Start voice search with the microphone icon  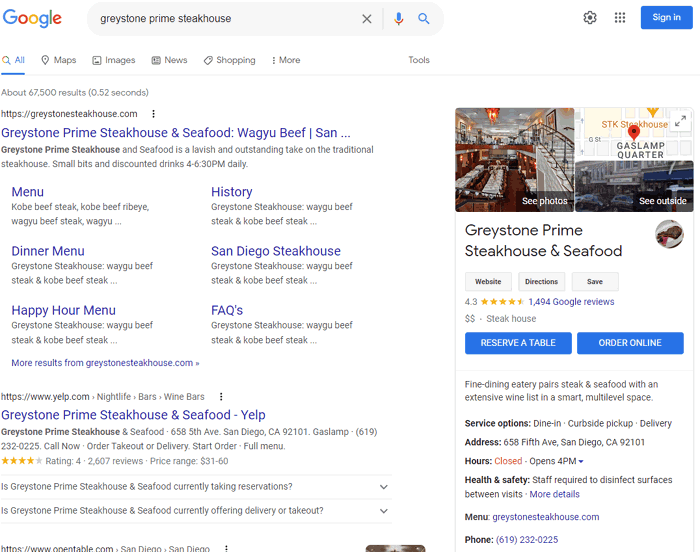coord(399,19)
